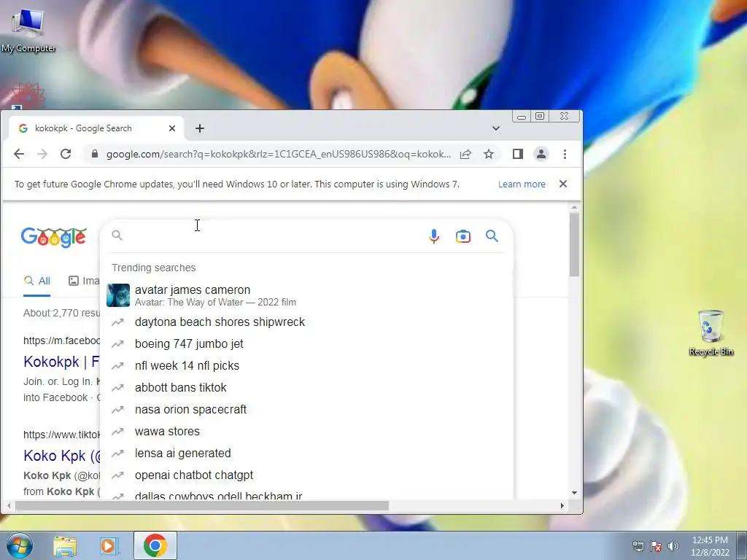Click the scroll down arrow of page

pos(574,493)
